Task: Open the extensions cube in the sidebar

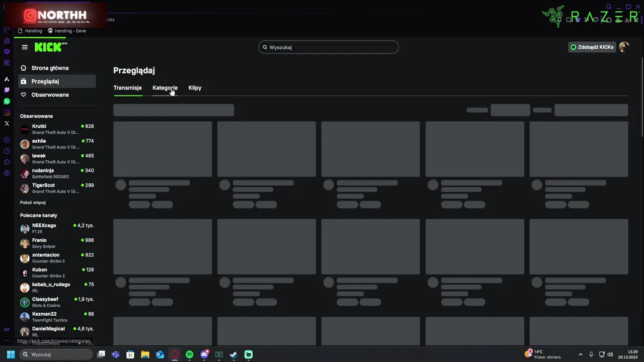Action: tap(7, 162)
